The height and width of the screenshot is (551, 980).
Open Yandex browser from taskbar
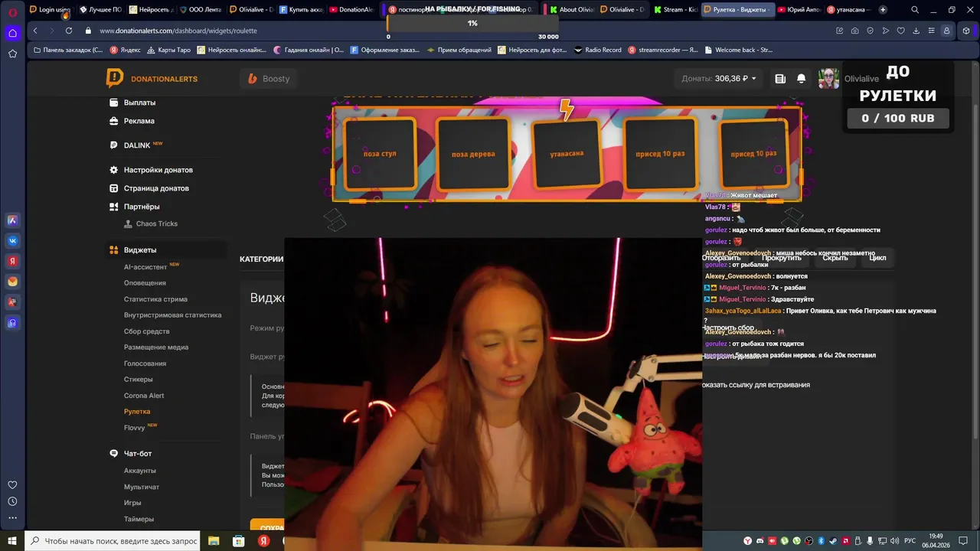click(263, 541)
